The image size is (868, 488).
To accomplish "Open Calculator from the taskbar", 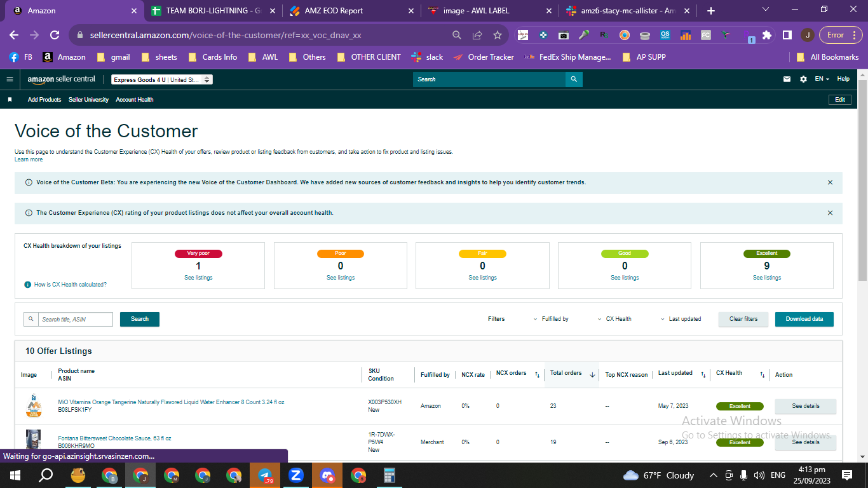I will click(390, 475).
